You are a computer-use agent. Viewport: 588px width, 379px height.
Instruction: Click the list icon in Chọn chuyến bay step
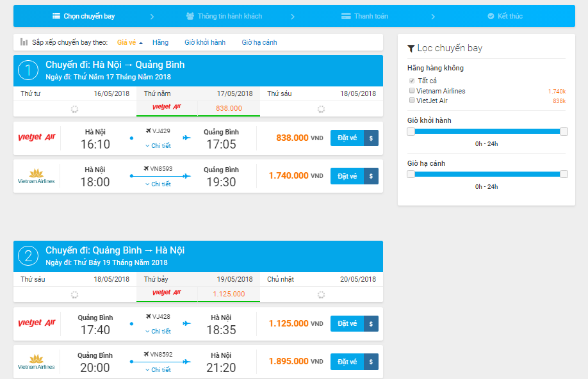pyautogui.click(x=56, y=16)
